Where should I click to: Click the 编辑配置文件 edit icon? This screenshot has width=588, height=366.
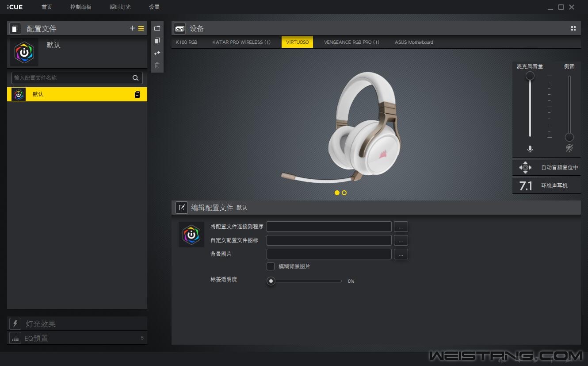pyautogui.click(x=182, y=207)
